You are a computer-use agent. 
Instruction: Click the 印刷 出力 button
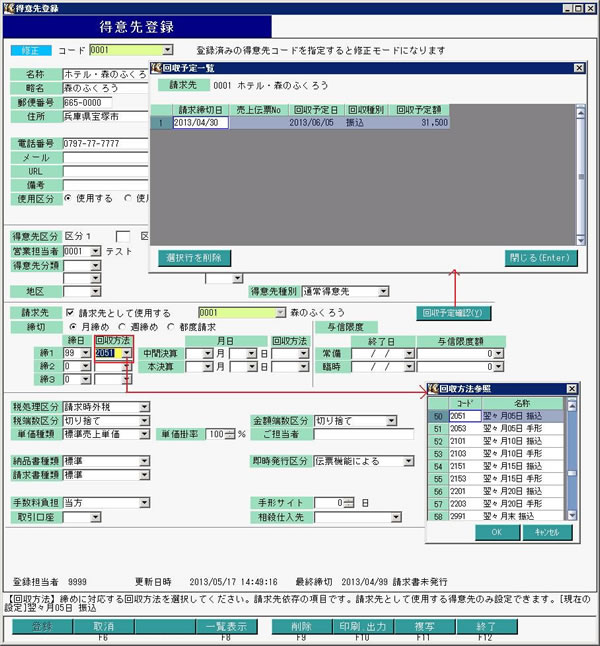363,626
